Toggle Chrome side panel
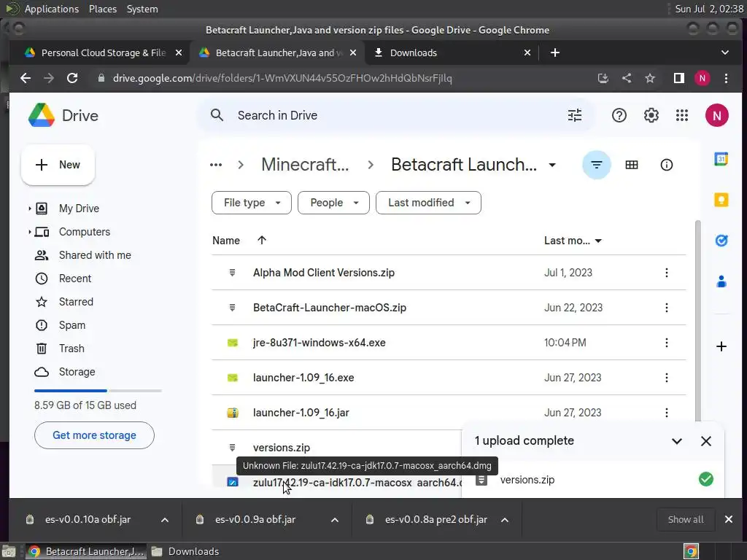Viewport: 747px width, 560px height. coord(679,78)
